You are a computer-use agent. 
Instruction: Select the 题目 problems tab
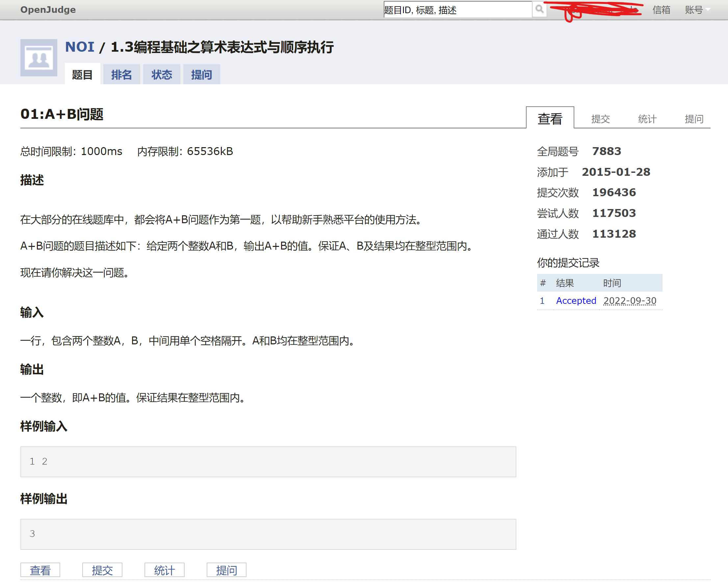coord(82,75)
